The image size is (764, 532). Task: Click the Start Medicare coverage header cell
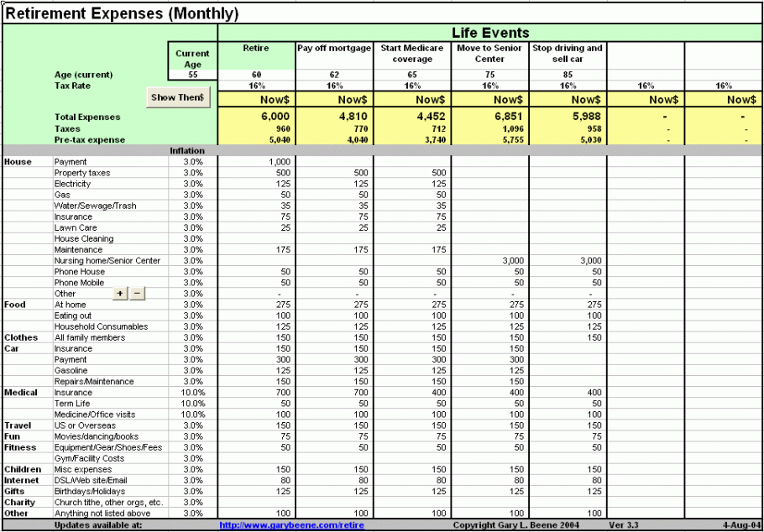[x=412, y=55]
